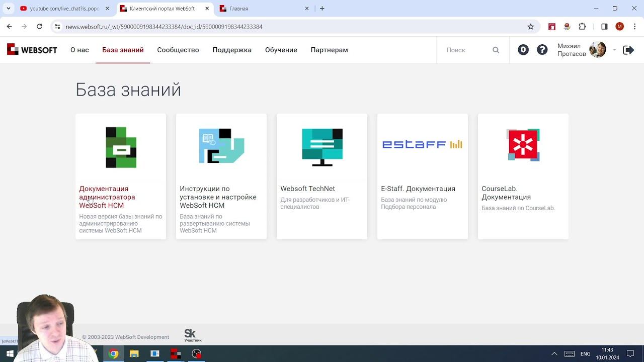Open the Chrome profile M avatar
Image resolution: width=644 pixels, height=362 pixels.
coord(619,27)
